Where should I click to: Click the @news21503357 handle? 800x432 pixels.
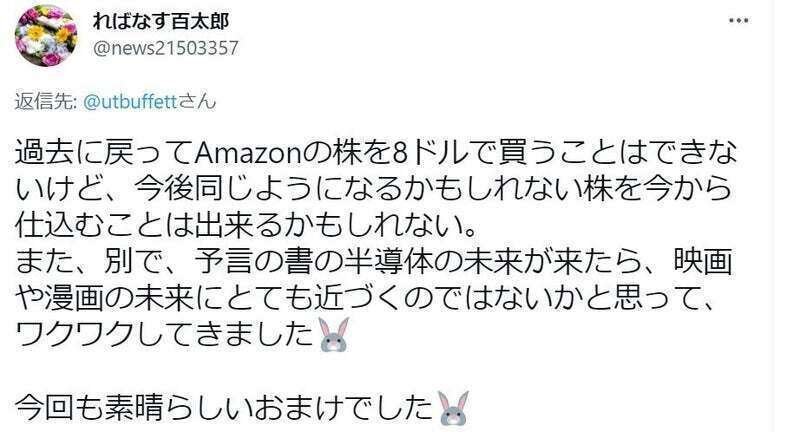tap(166, 48)
